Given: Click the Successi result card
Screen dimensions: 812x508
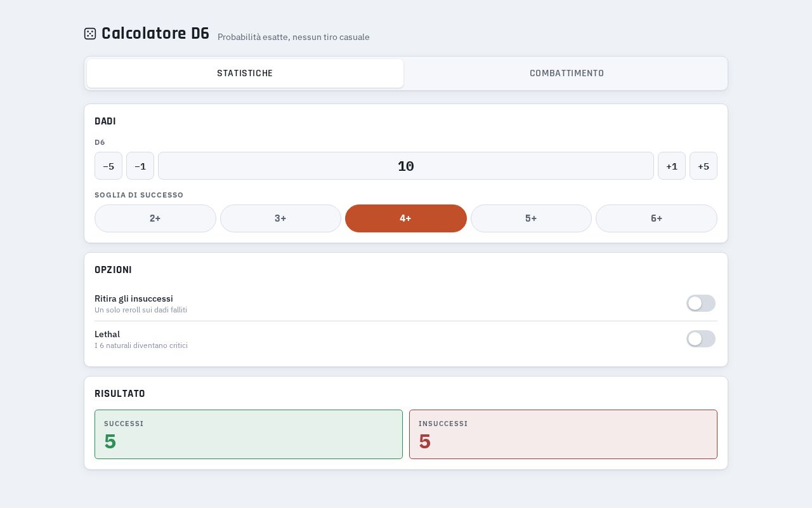Looking at the screenshot, I should click(x=249, y=434).
